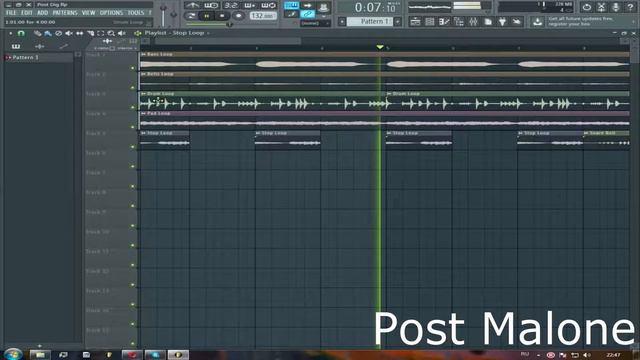Click the Get all future updates link
This screenshot has height=360, width=640.
click(x=580, y=22)
